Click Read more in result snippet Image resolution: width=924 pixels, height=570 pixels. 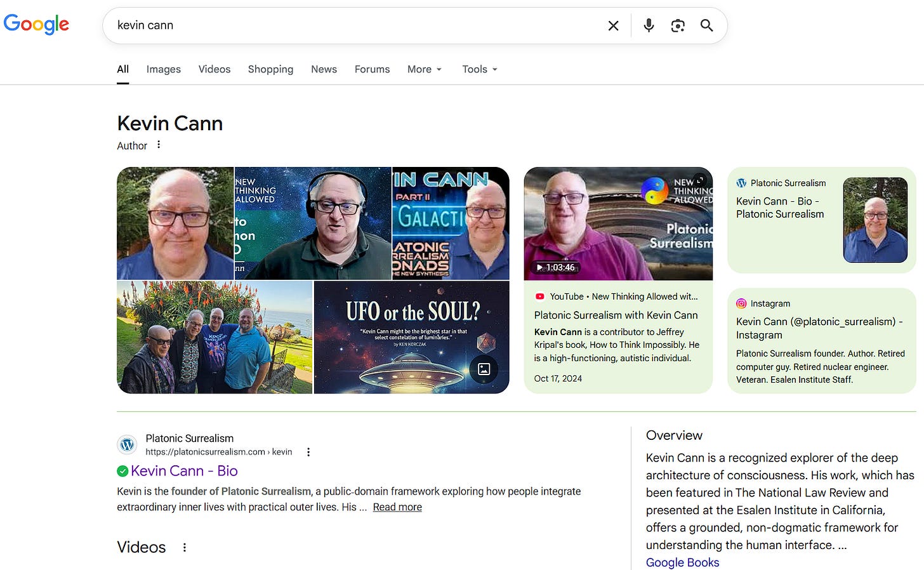tap(397, 507)
